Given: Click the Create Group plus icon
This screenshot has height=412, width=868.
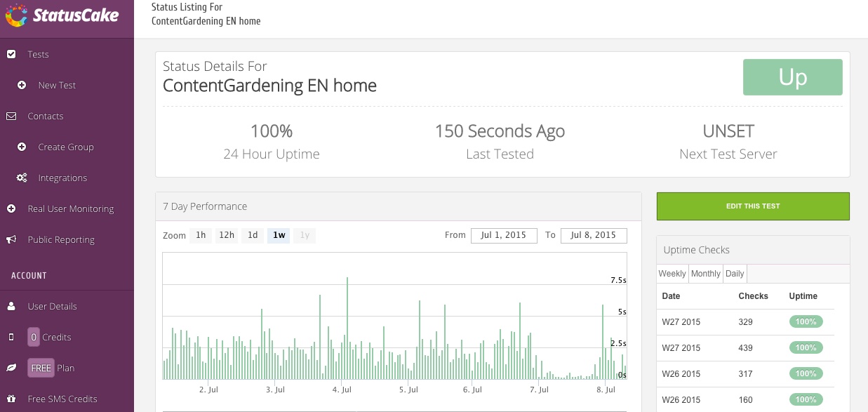Looking at the screenshot, I should (22, 147).
